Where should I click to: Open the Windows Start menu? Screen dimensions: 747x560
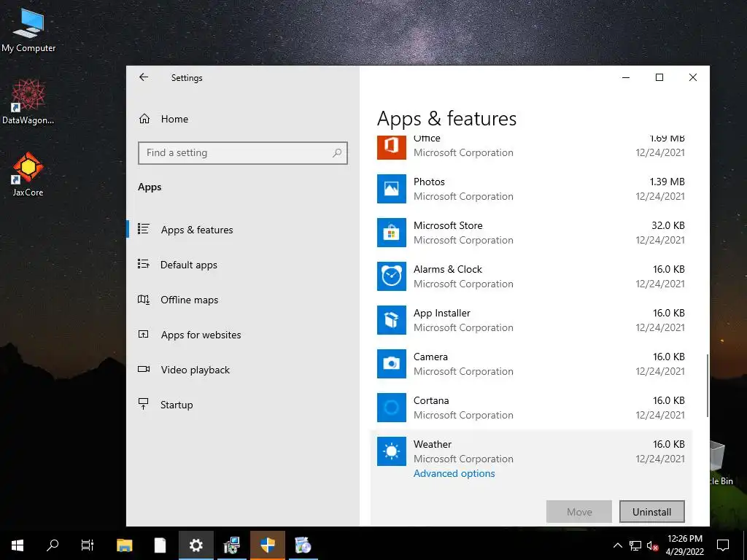18,545
